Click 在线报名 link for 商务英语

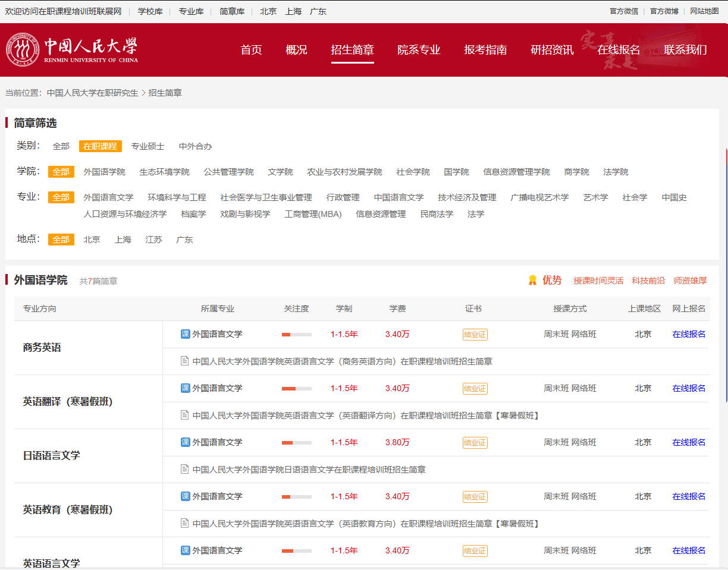[689, 334]
